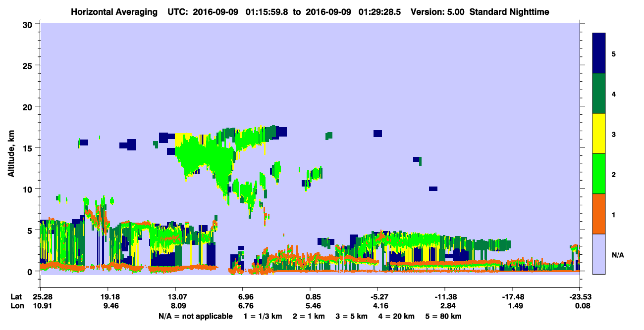Click the bright green level 2 swatch
The width and height of the screenshot is (644, 330).
[x=599, y=174]
